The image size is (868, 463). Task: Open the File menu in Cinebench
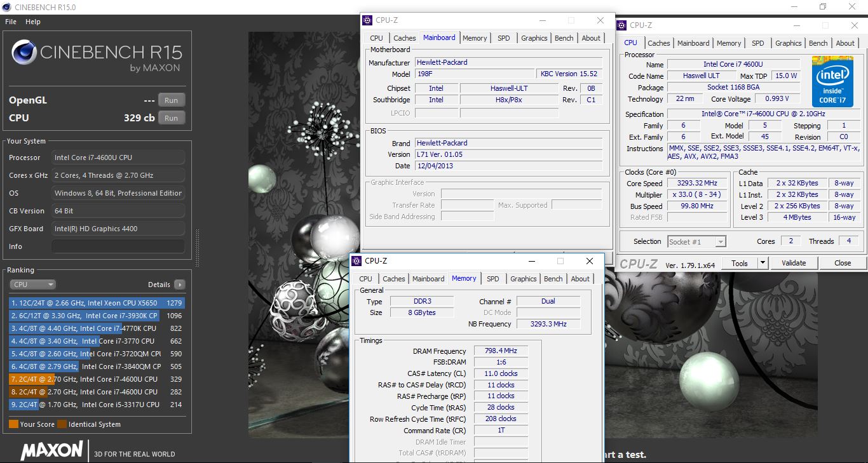click(11, 22)
